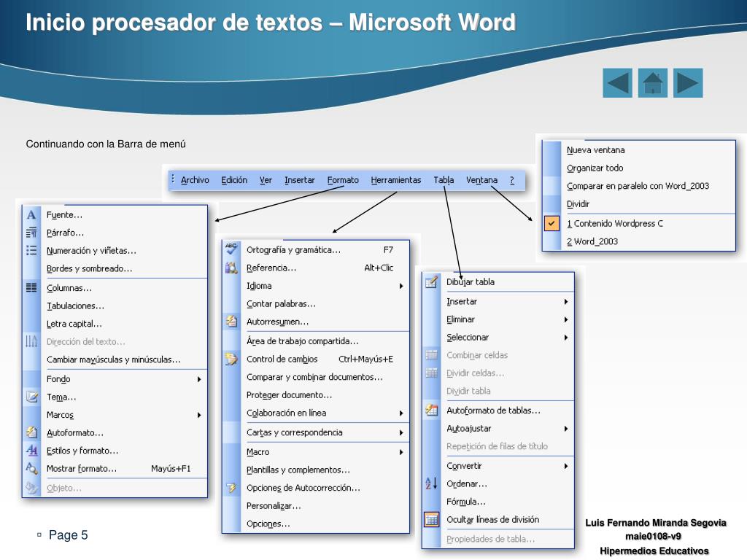Click the Autoformato icon in Formato menu
This screenshot has height=560, width=747.
31,432
